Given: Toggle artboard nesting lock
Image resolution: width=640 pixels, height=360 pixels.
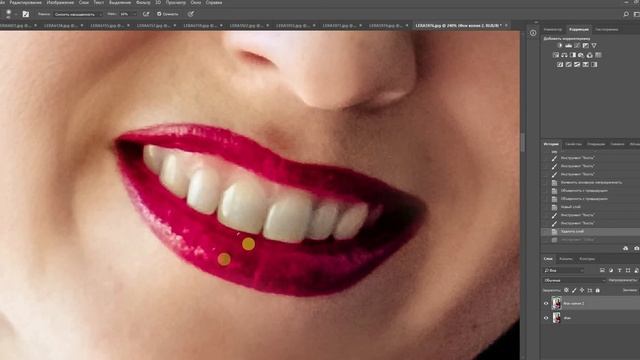Looking at the screenshot, I should click(x=589, y=290).
